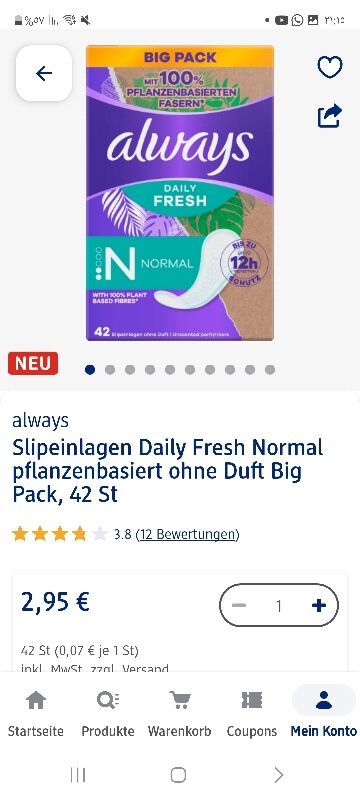Add product to favorites with heart icon
Screen dimensions: 360x800
(x=330, y=67)
